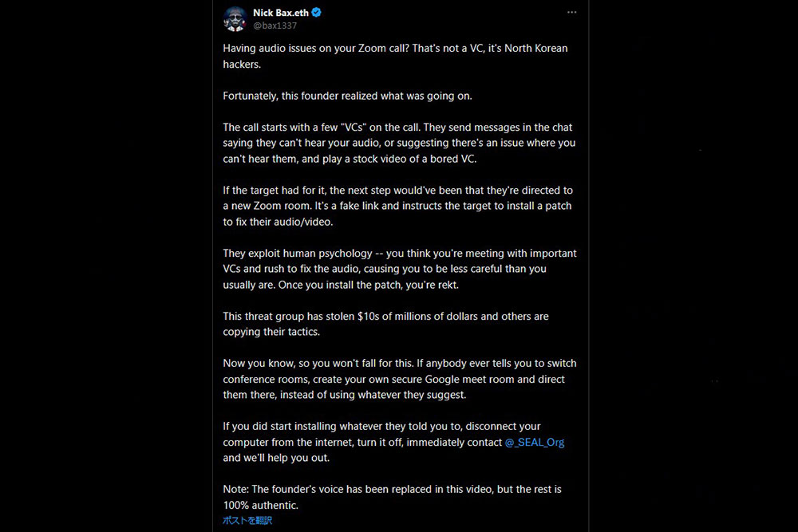Open the @bax1337 handle

click(275, 26)
